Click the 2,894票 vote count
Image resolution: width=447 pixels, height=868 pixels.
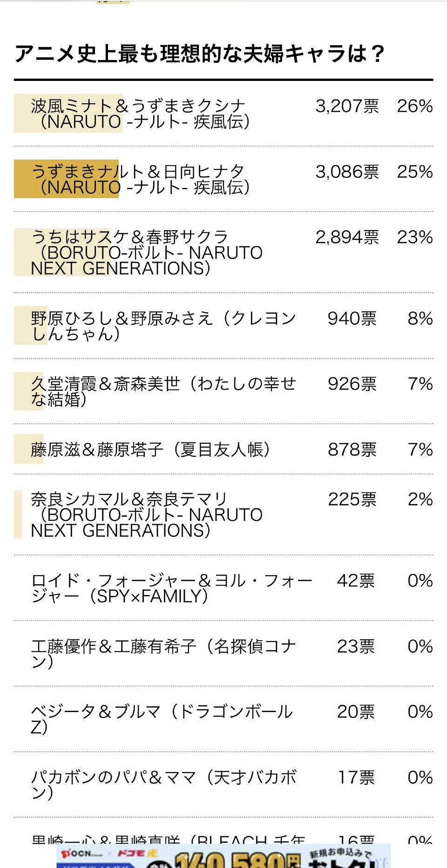[347, 238]
